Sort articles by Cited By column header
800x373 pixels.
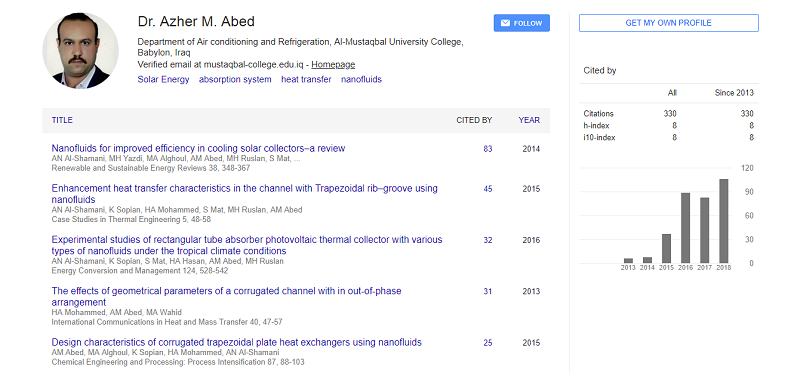(x=474, y=120)
